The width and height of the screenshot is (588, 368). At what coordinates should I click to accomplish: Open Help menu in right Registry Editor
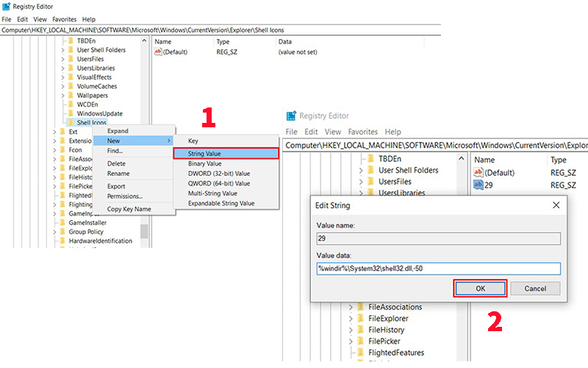pyautogui.click(x=392, y=132)
